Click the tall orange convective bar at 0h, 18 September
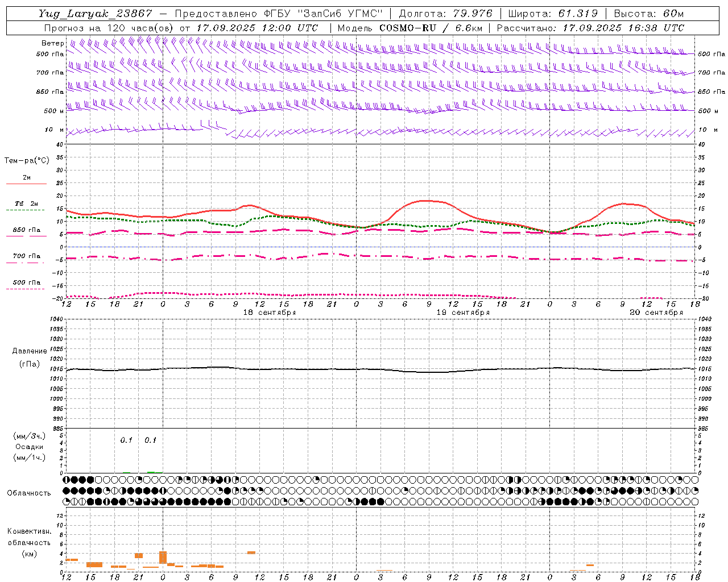This screenshot has width=728, height=582. pos(163,557)
